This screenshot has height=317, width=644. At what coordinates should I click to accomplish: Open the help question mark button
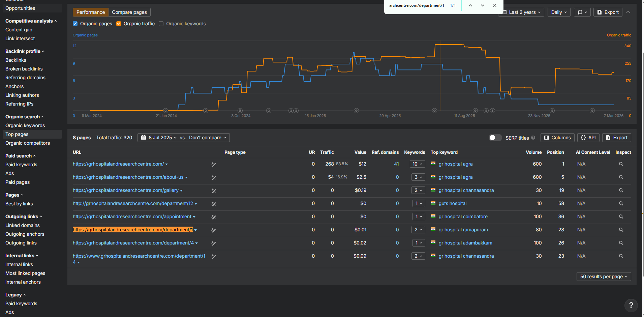tap(631, 306)
